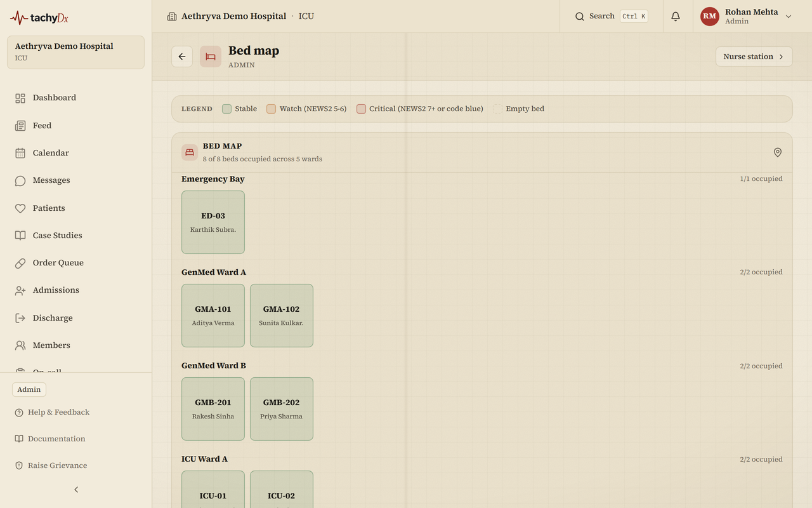Click the ICU Ward A heading
This screenshot has height=508, width=812.
(x=204, y=459)
